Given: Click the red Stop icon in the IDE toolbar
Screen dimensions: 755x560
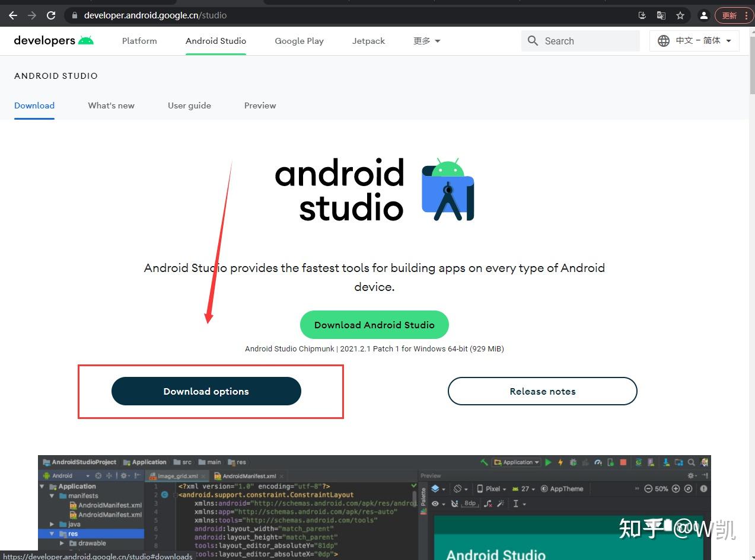Looking at the screenshot, I should coord(623,462).
